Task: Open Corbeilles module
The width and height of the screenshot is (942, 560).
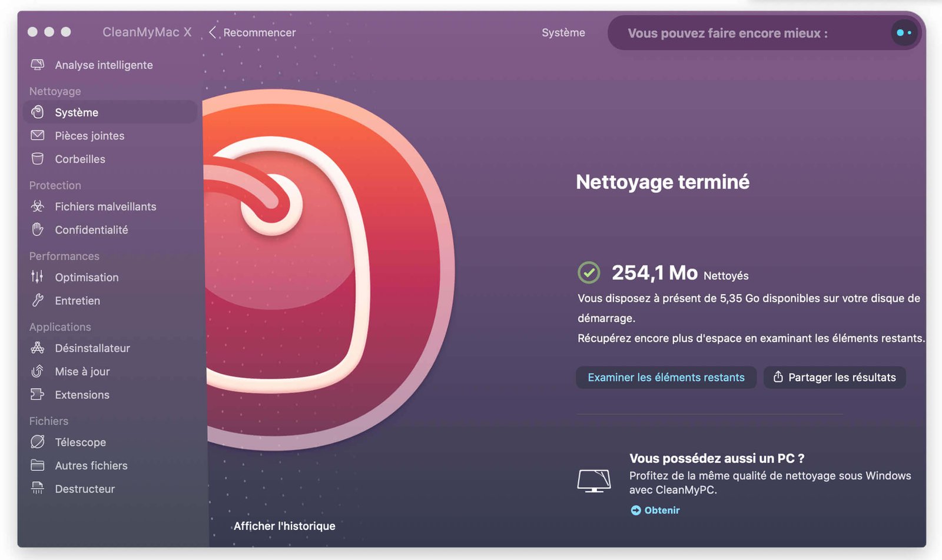Action: (110, 159)
